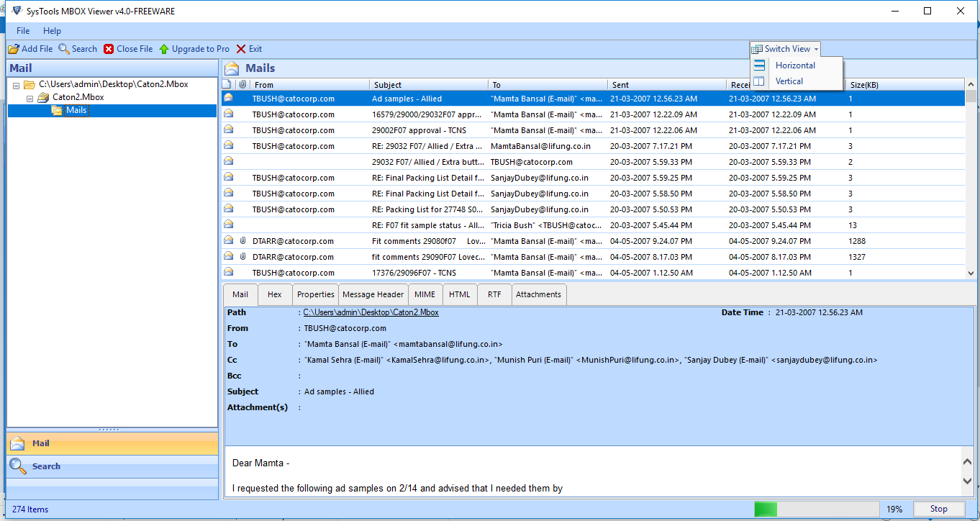
Task: Switch to the Message Header tab
Action: (373, 294)
